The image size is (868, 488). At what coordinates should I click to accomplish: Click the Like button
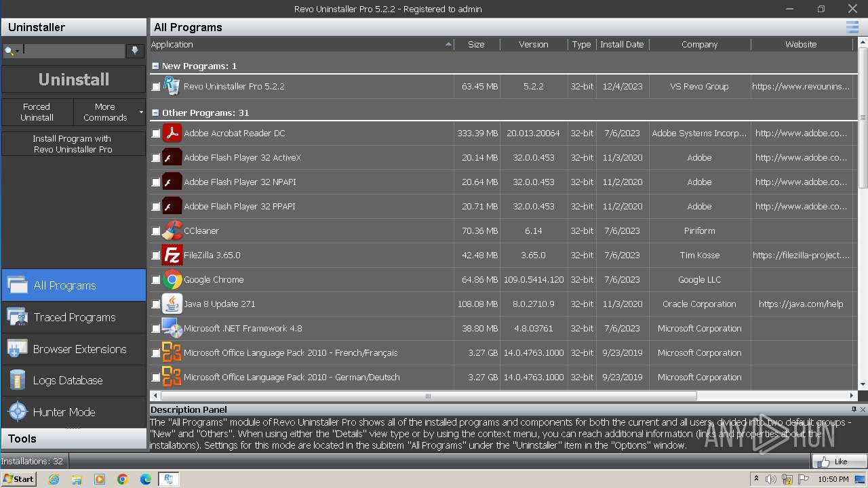pyautogui.click(x=840, y=462)
